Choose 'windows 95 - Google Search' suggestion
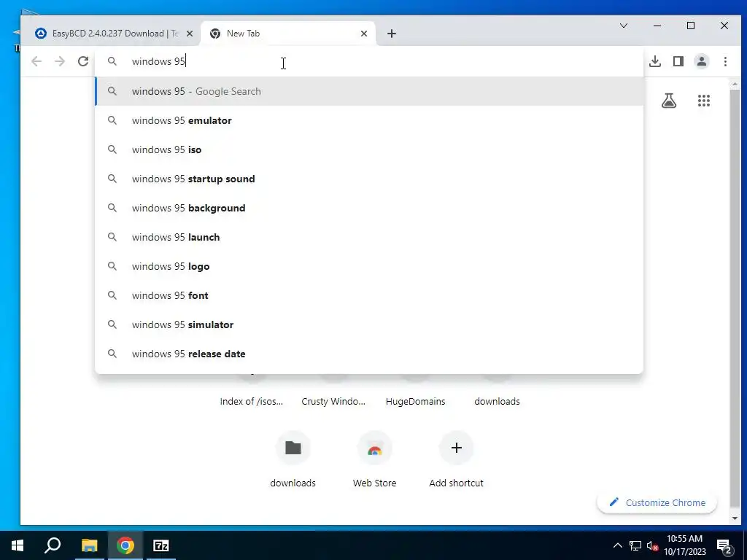The image size is (747, 560). [x=369, y=91]
